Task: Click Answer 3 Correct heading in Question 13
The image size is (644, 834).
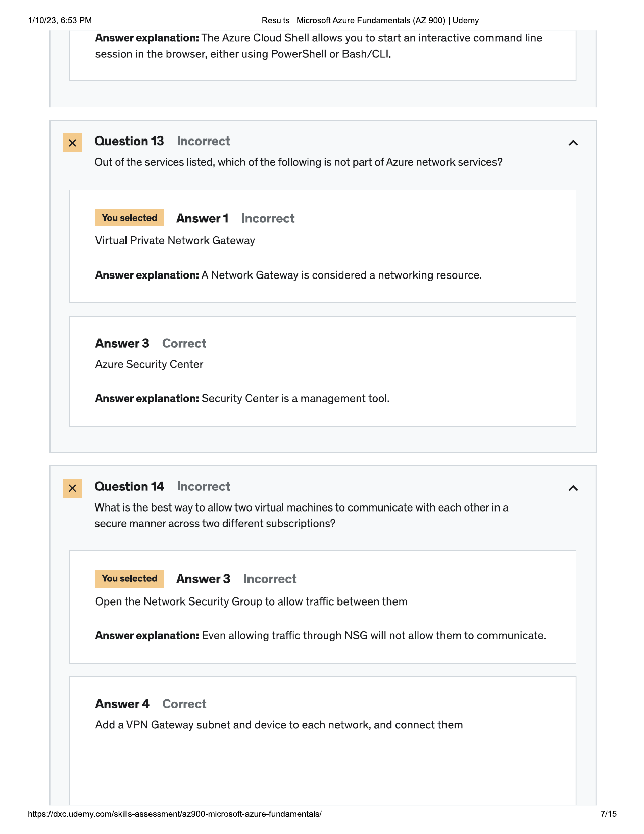Action: pyautogui.click(x=151, y=343)
